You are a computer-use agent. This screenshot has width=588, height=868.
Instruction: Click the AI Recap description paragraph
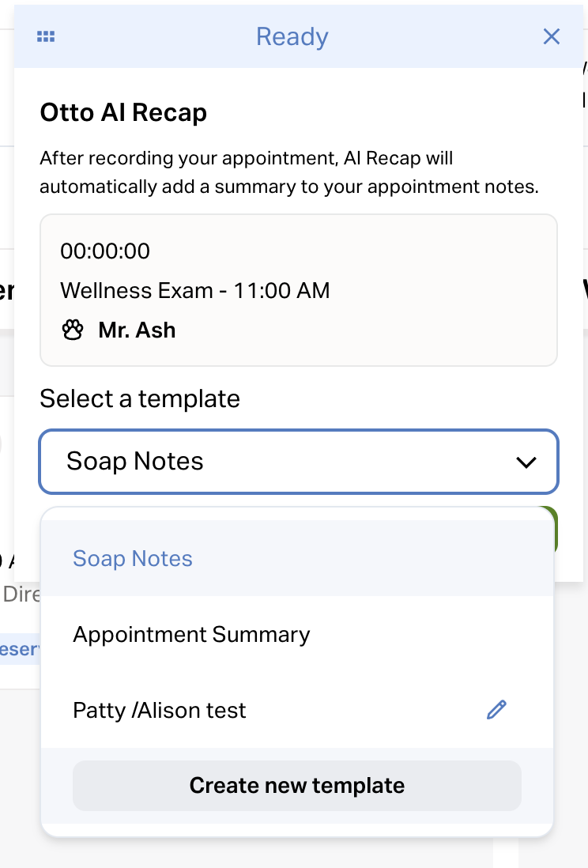coord(288,172)
